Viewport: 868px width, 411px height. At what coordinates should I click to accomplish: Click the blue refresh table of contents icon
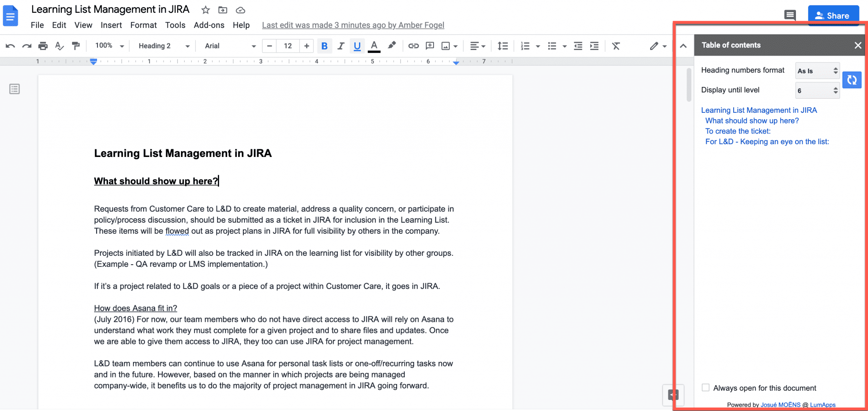click(852, 80)
